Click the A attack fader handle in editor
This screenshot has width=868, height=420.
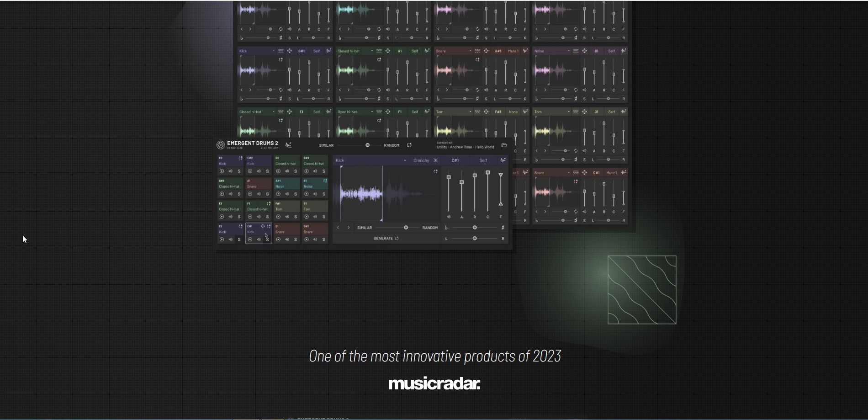(x=461, y=182)
